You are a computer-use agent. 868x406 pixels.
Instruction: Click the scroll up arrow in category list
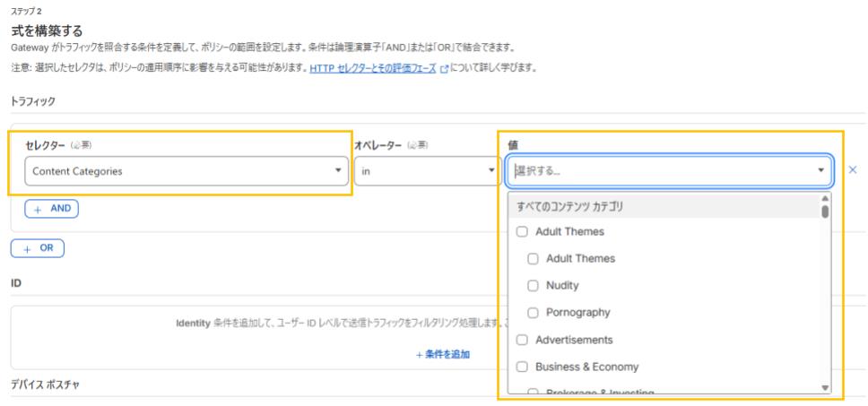point(825,198)
